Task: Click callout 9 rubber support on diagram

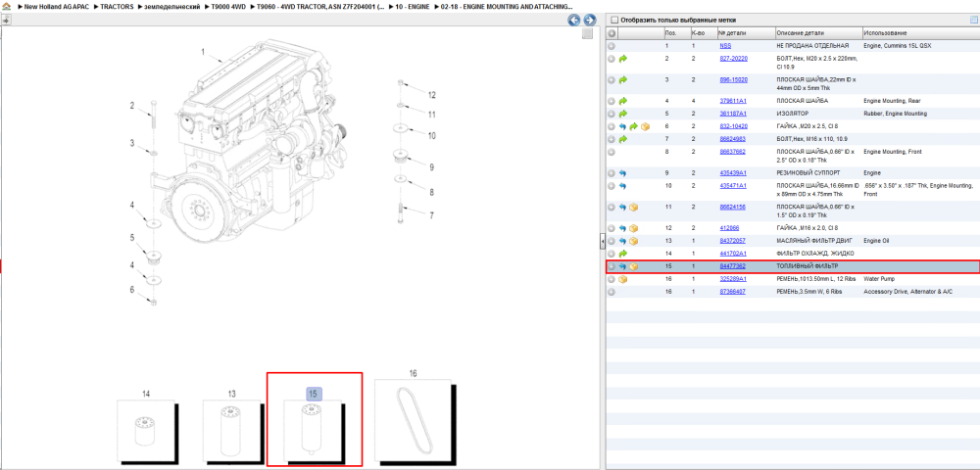Action: tap(431, 166)
